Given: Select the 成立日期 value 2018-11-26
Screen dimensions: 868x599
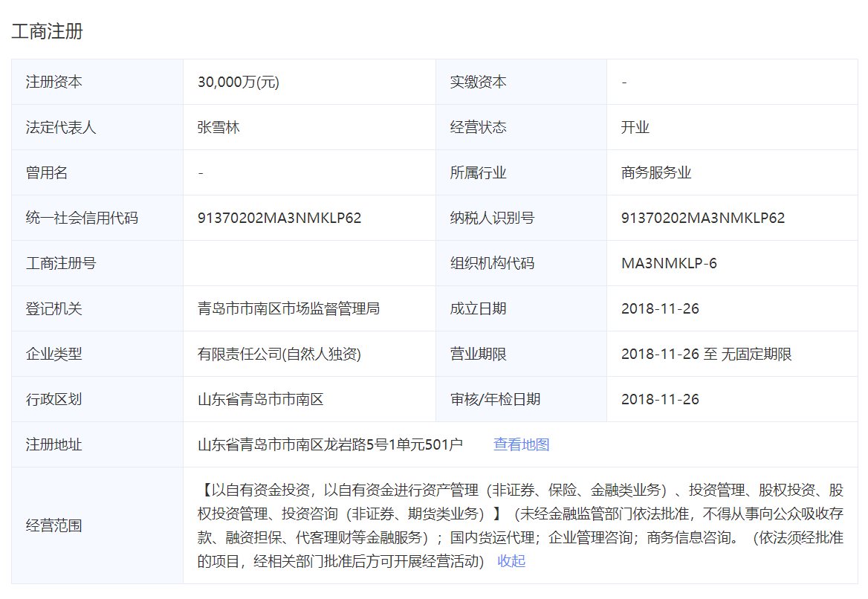Looking at the screenshot, I should (660, 309).
